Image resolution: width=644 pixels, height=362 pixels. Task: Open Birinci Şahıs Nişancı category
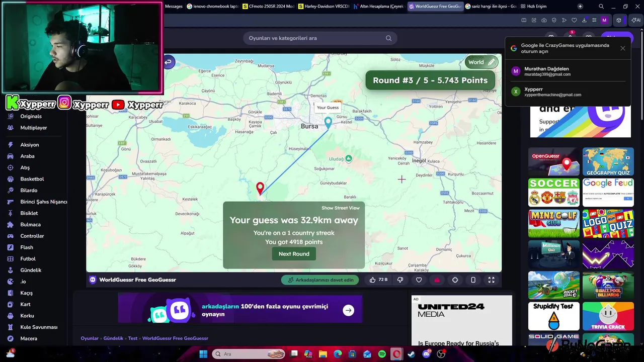tap(44, 202)
